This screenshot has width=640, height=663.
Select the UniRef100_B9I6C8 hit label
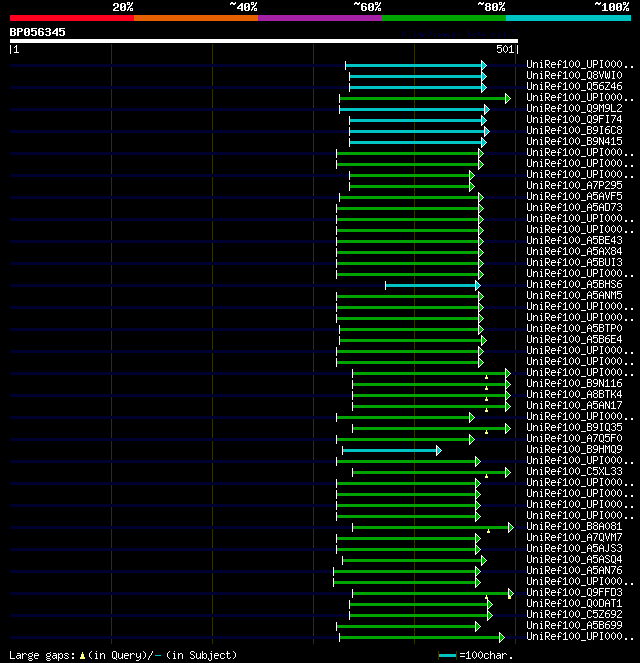pos(574,130)
